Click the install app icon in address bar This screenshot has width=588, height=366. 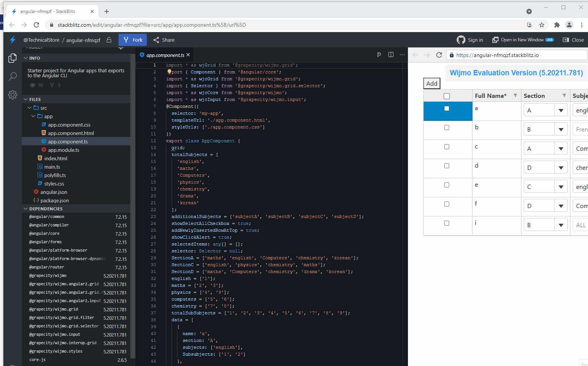point(530,25)
